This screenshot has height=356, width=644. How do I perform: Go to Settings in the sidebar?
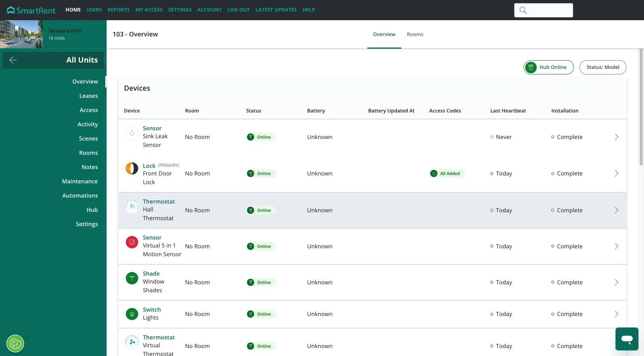[87, 224]
